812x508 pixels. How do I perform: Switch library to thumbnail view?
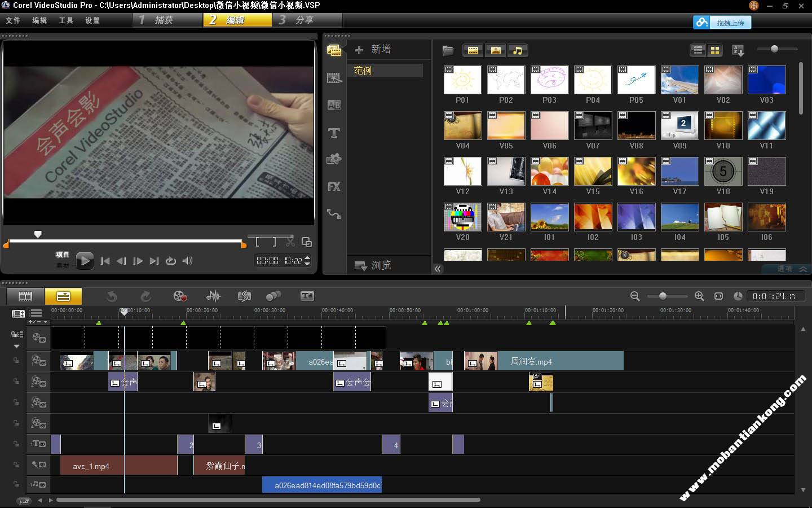(x=715, y=50)
